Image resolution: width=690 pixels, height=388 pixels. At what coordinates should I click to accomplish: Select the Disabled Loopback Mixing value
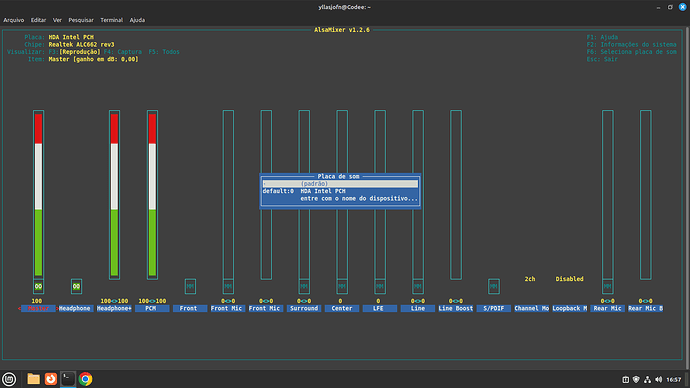569,279
